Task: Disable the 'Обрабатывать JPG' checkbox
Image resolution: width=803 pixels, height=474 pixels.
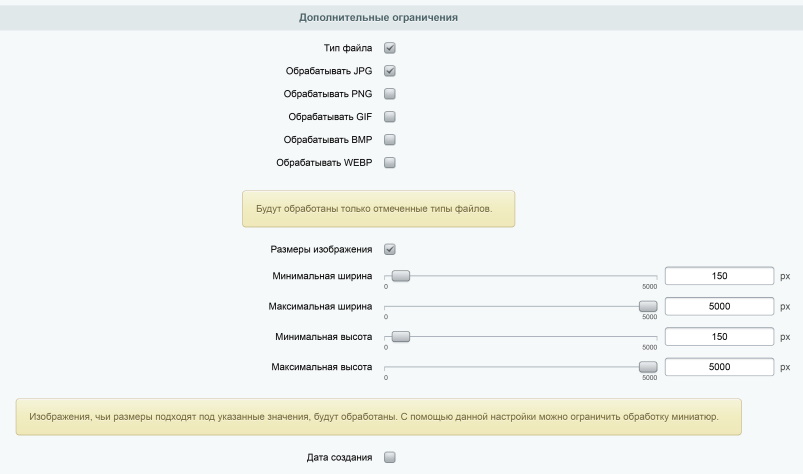Action: [x=390, y=71]
